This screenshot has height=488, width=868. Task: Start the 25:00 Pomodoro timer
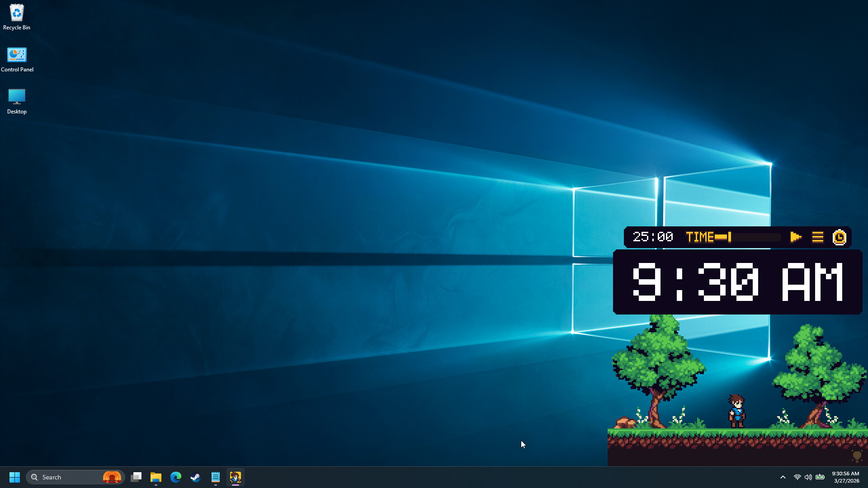[x=795, y=237]
